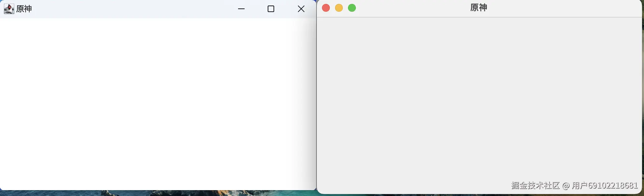This screenshot has height=196, width=644.
Task: Close the Windows-style 原神 window
Action: point(301,9)
